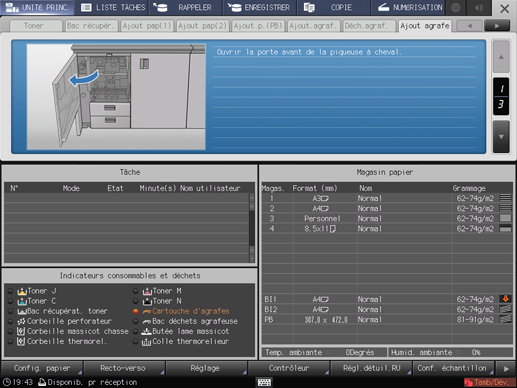The height and width of the screenshot is (388, 517).
Task: Open the Ajout pap(2) tab
Action: [x=202, y=26]
